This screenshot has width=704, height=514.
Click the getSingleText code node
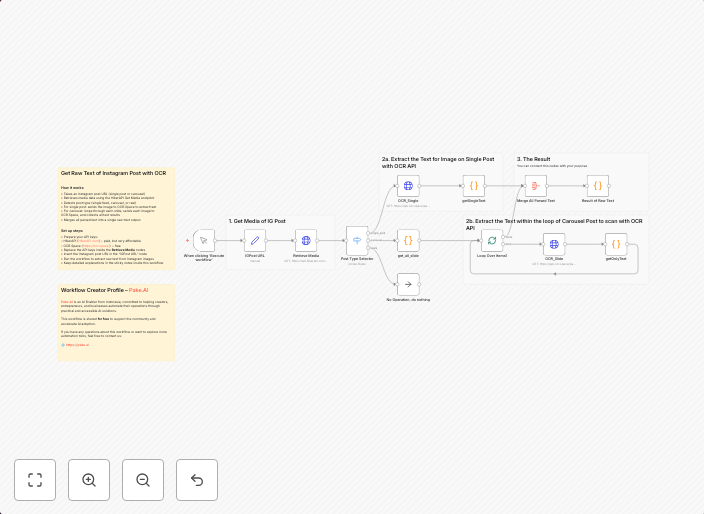point(473,186)
